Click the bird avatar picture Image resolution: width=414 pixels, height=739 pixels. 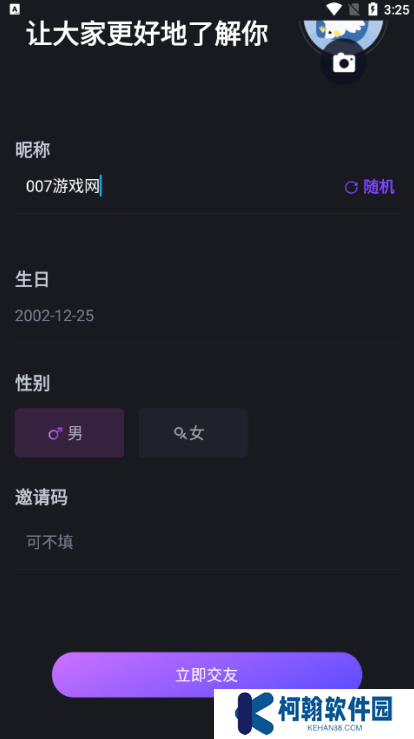tap(343, 31)
